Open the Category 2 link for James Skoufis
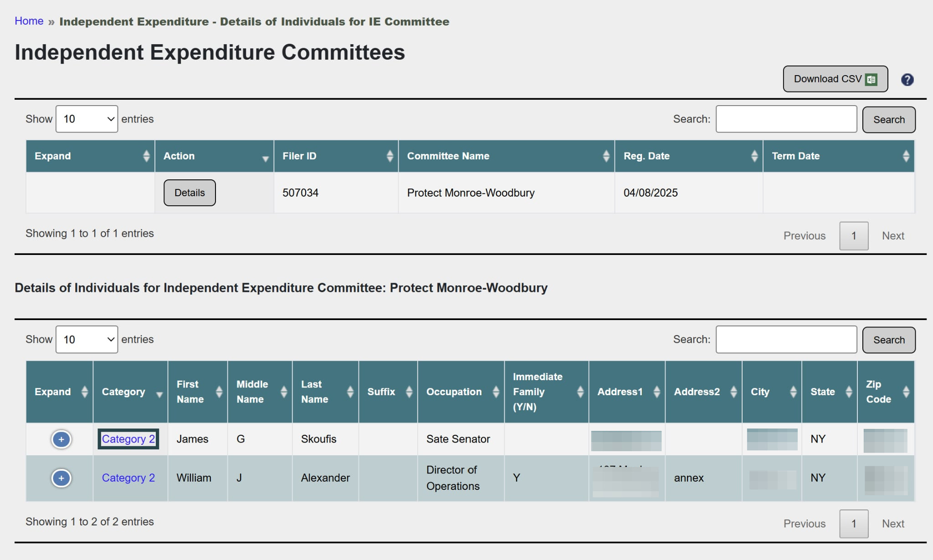The width and height of the screenshot is (933, 560). point(128,439)
